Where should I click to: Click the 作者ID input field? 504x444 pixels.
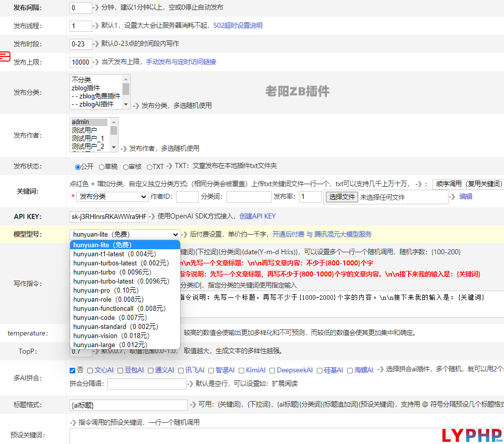pyautogui.click(x=187, y=197)
